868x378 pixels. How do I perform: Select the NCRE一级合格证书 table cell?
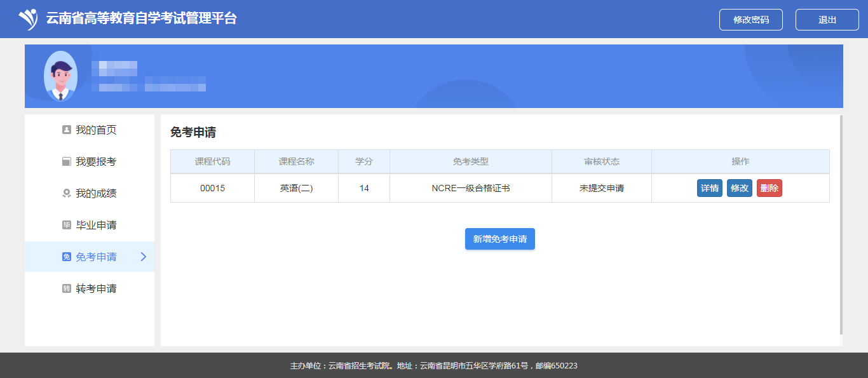click(470, 188)
